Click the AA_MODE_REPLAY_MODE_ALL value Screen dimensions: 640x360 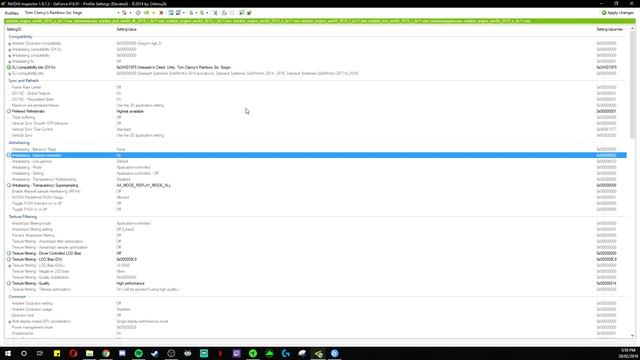[x=144, y=185]
